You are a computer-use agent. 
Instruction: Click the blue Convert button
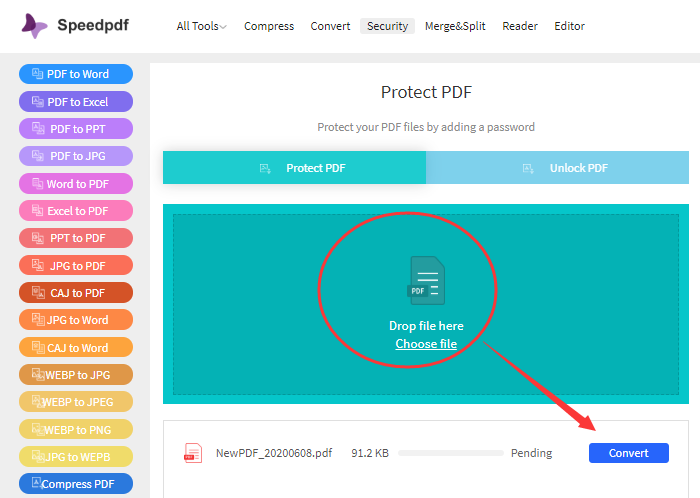(629, 453)
